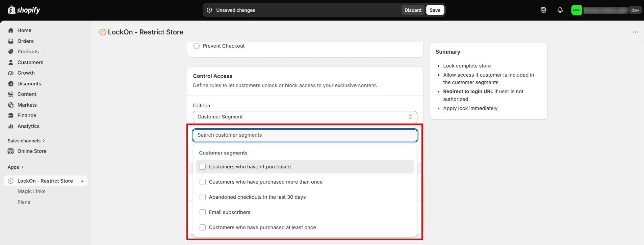
Task: Open Online Store in sidebar
Action: pyautogui.click(x=32, y=151)
